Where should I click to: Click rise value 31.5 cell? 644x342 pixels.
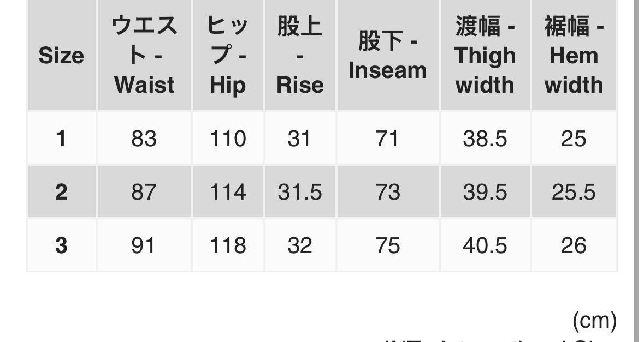pyautogui.click(x=300, y=192)
